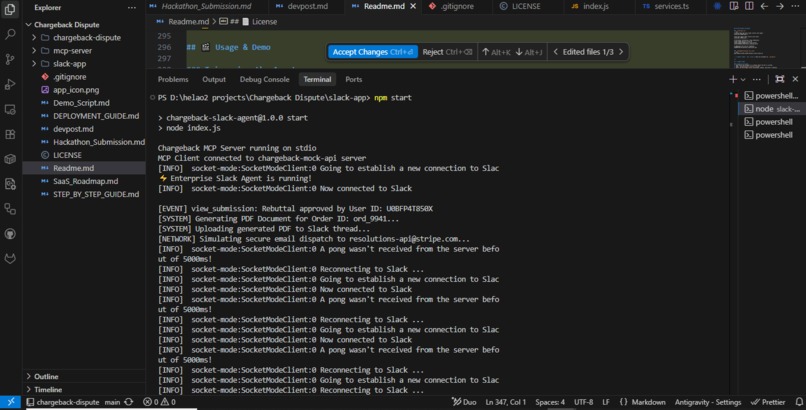Click the Markdown language mode in status bar
The image size is (806, 410).
point(648,402)
